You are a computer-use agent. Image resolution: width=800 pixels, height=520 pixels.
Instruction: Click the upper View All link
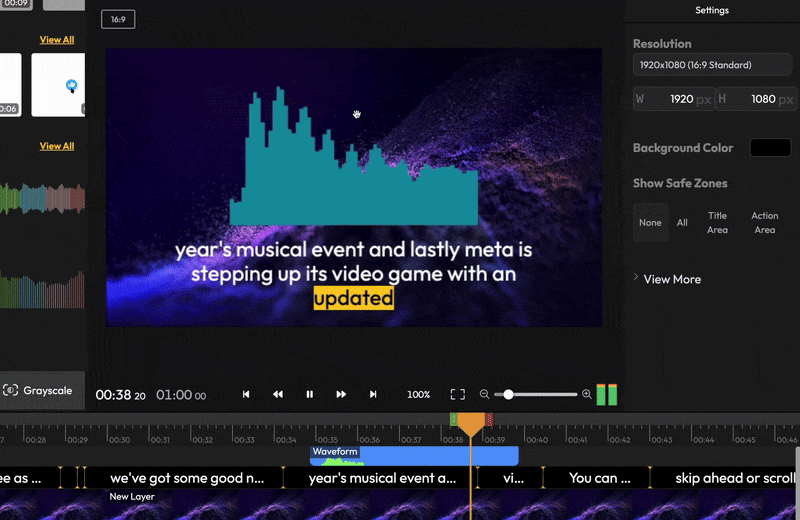(57, 40)
